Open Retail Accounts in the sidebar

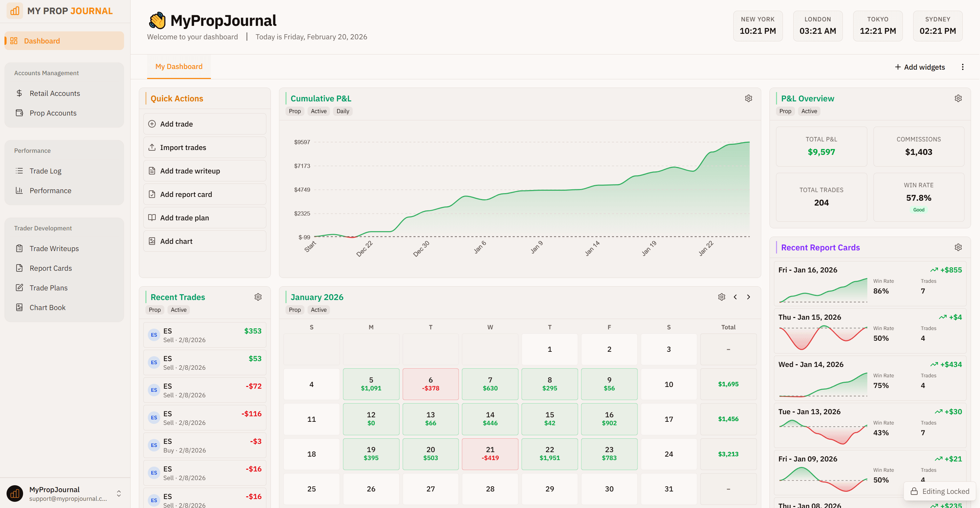tap(64, 93)
